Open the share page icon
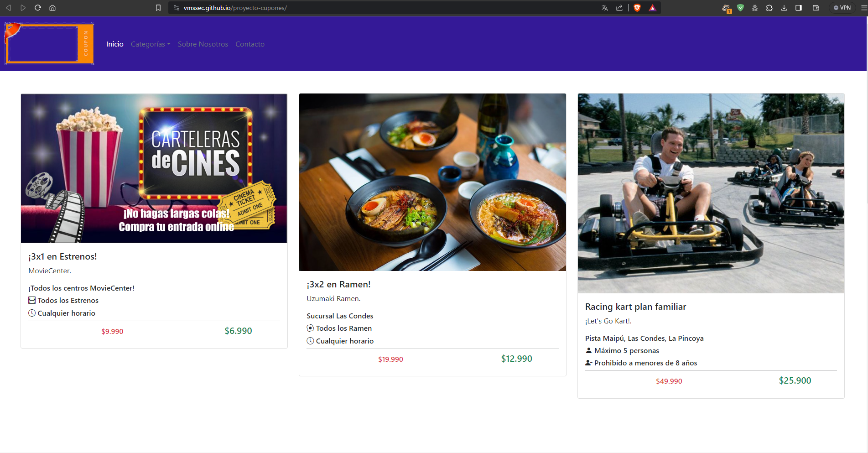Screen dimensions: 868x453 [x=619, y=8]
